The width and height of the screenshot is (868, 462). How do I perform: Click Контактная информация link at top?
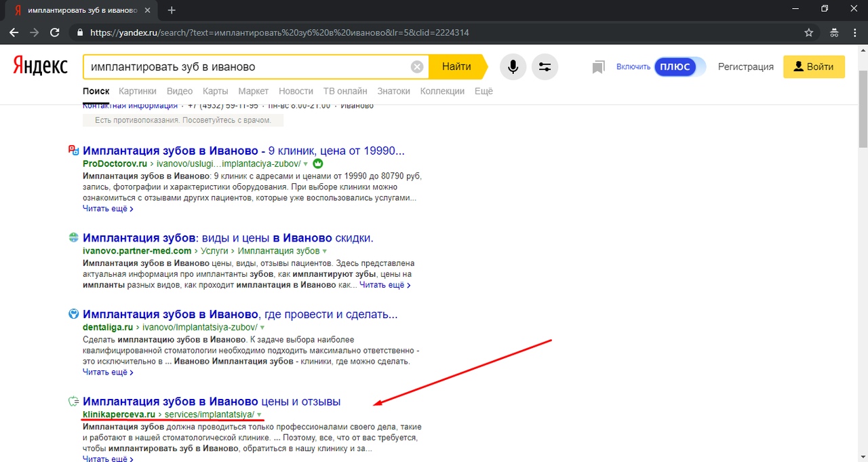pyautogui.click(x=130, y=105)
